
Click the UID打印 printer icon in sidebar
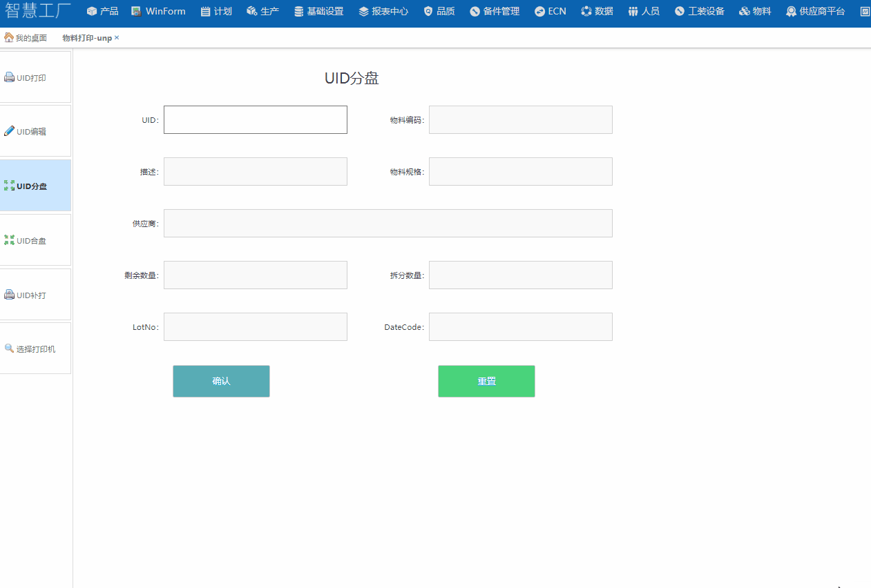click(x=9, y=78)
